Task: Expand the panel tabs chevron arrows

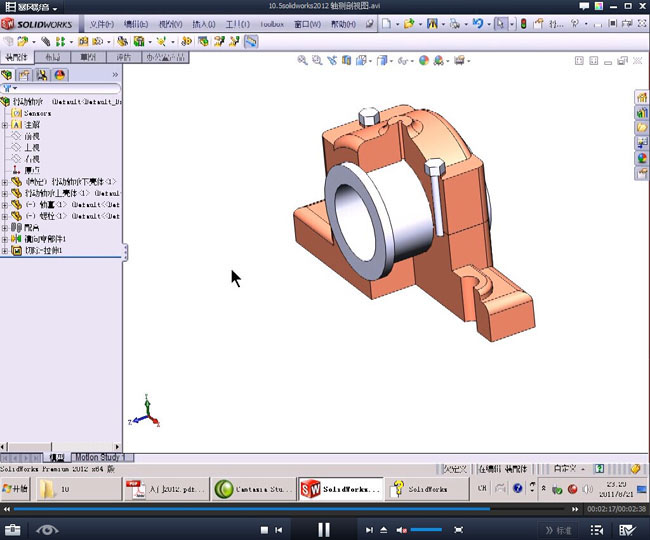Action: pos(115,75)
